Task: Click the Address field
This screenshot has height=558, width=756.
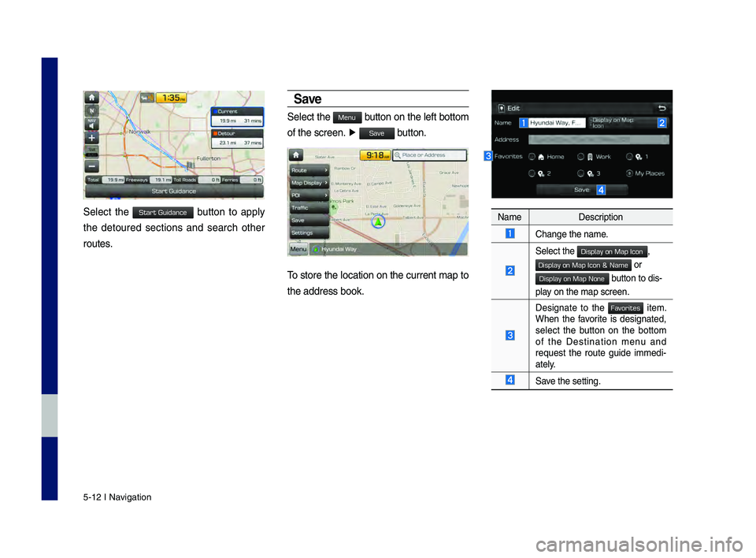Action: pos(598,139)
